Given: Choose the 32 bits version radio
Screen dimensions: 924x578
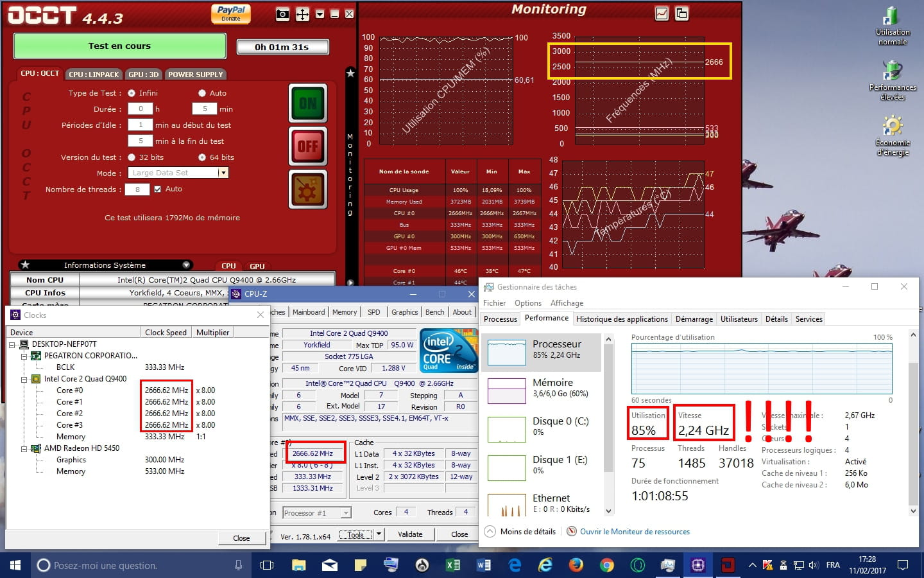Looking at the screenshot, I should 132,157.
